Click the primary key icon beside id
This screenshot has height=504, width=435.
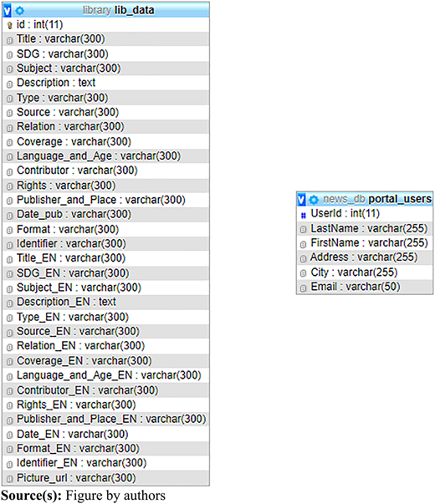coord(10,25)
